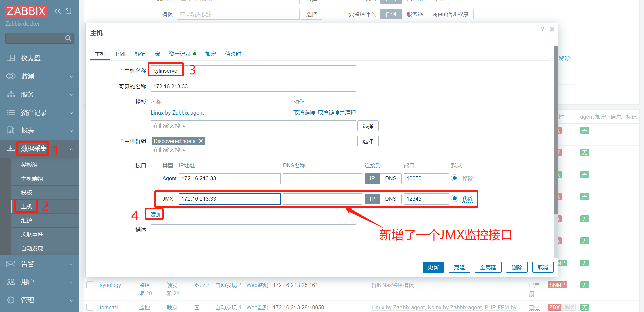Screen dimensions: 644x312
Task: Click the Zabbix logo
Action: tap(26, 11)
